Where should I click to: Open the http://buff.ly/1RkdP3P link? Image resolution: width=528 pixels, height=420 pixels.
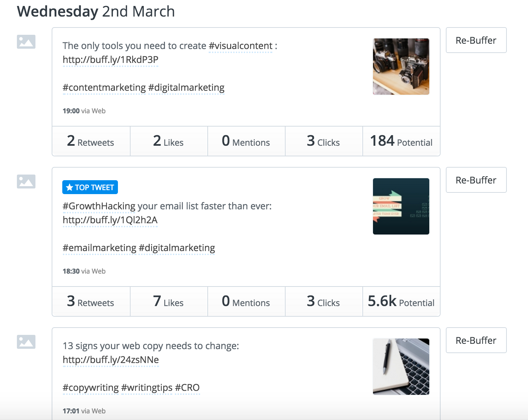click(110, 60)
